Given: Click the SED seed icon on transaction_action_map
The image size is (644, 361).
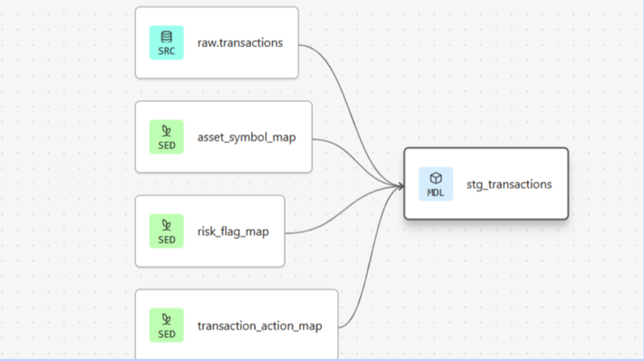Looking at the screenshot, I should coord(166,325).
